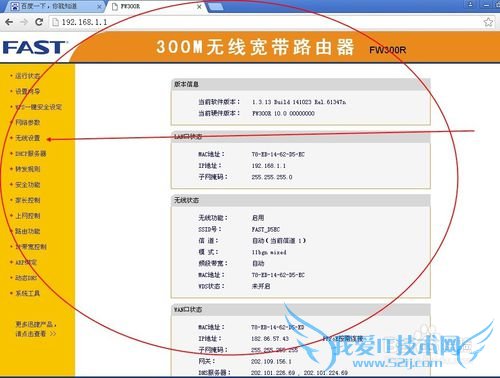This screenshot has height=378, width=500.
Task: Open 设置向导 in the sidebar
Action: coord(27,91)
